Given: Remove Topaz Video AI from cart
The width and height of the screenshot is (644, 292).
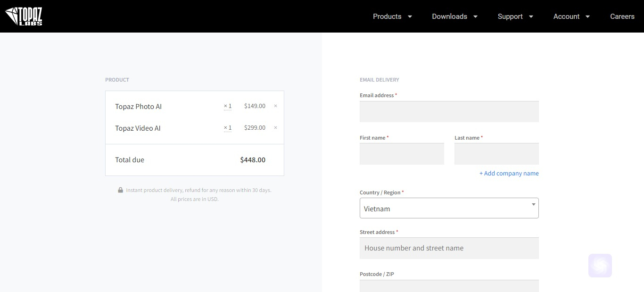Looking at the screenshot, I should click(275, 128).
